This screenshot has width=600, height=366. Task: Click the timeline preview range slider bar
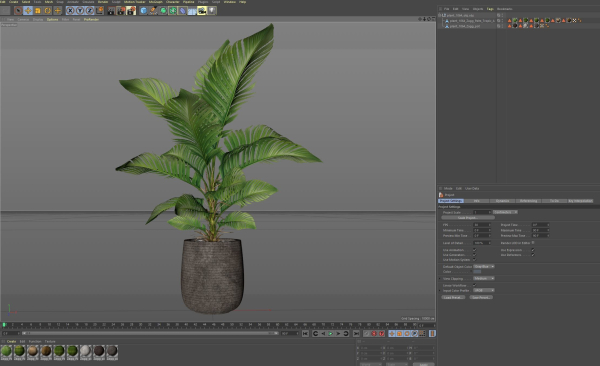[x=150, y=333]
